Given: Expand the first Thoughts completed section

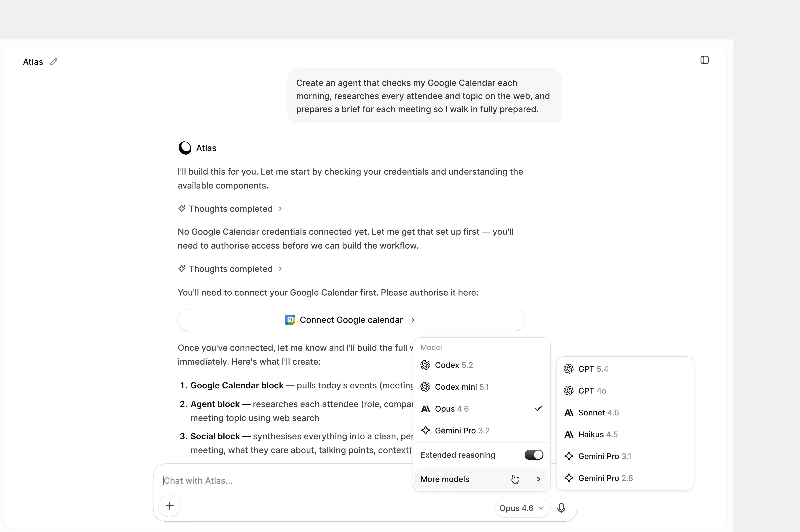Looking at the screenshot, I should coord(230,209).
